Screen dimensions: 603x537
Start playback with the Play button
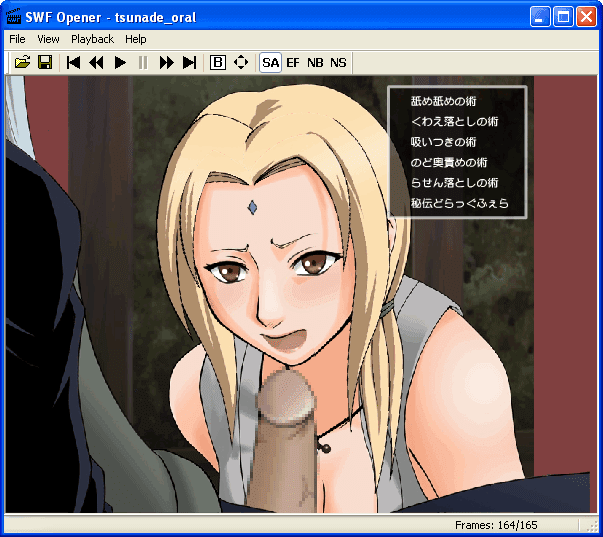120,62
